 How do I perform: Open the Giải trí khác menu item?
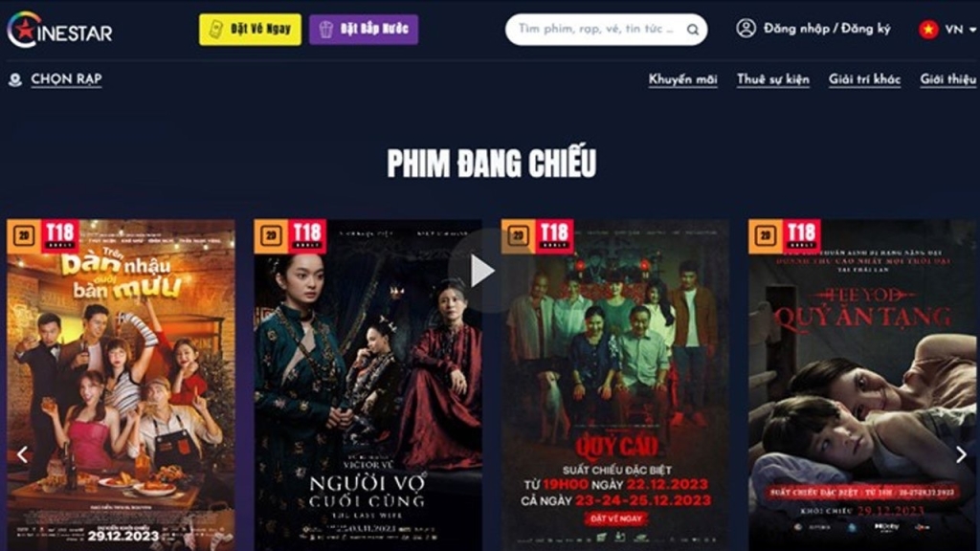click(864, 79)
